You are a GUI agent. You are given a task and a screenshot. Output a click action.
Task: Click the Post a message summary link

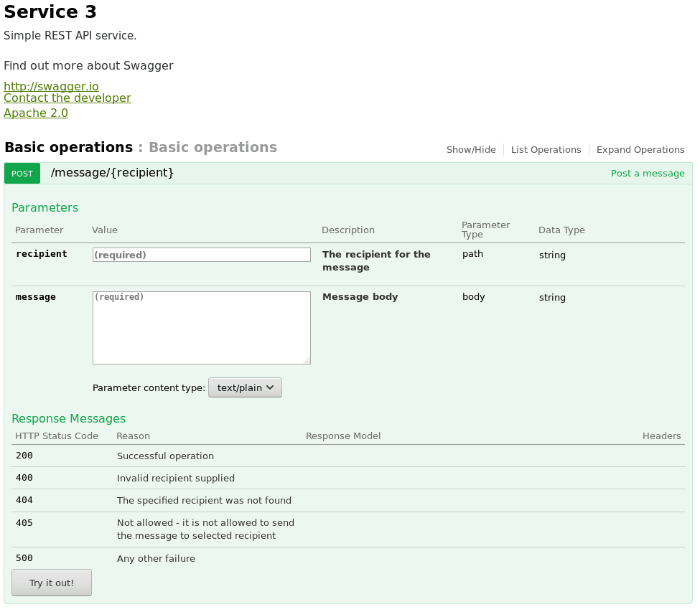click(x=648, y=174)
